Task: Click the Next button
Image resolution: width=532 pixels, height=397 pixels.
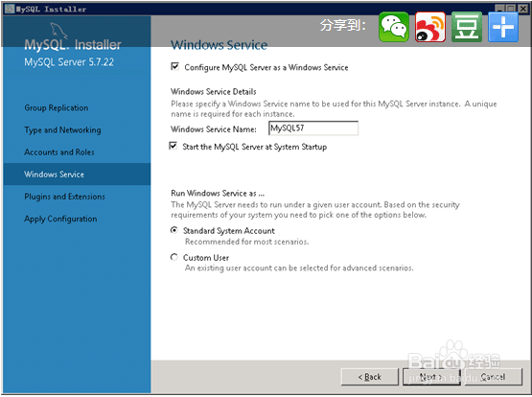Action: tap(431, 377)
